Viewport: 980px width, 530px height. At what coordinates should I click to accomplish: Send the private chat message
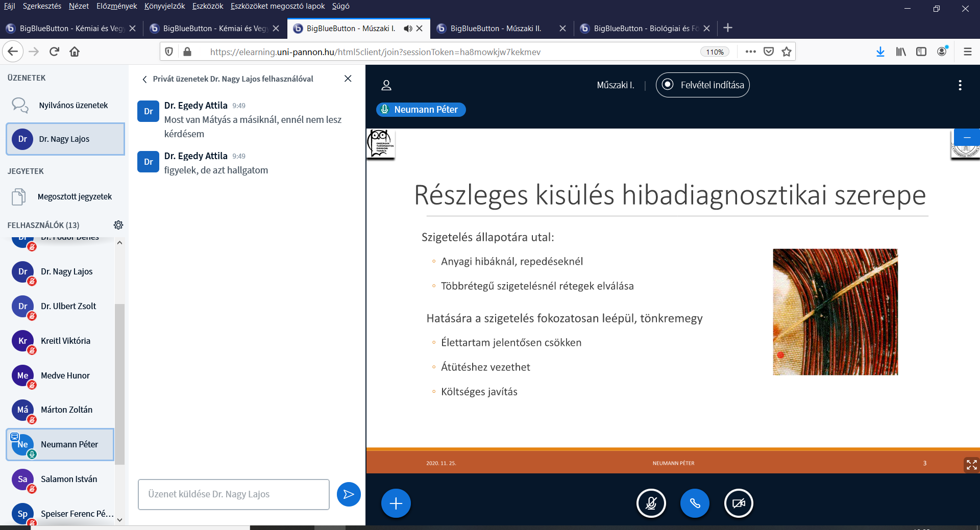pos(349,494)
